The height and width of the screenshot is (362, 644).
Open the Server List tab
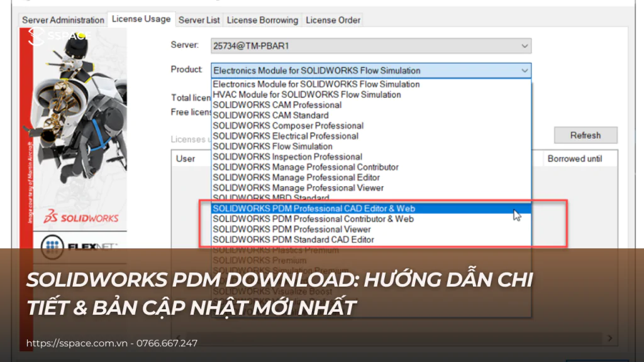coord(199,20)
